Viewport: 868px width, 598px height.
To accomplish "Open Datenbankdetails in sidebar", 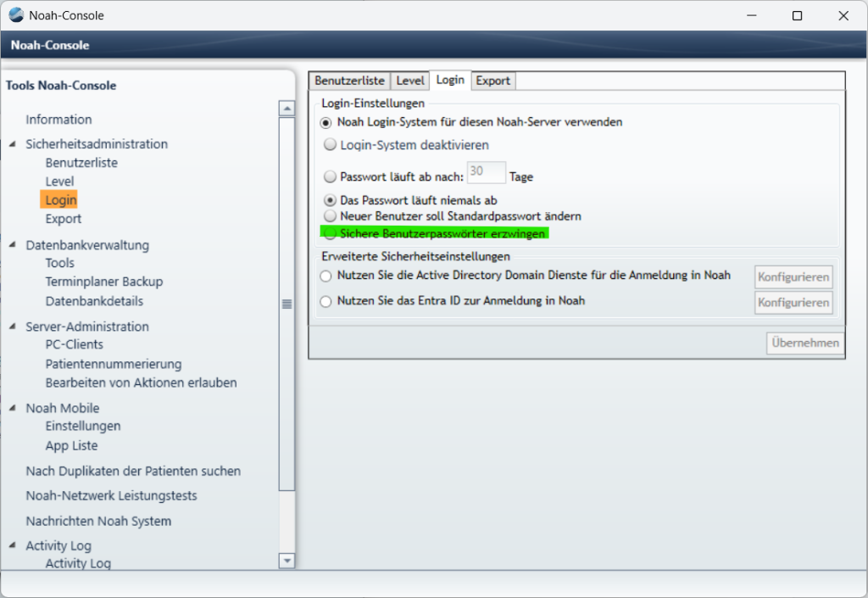I will tap(94, 301).
